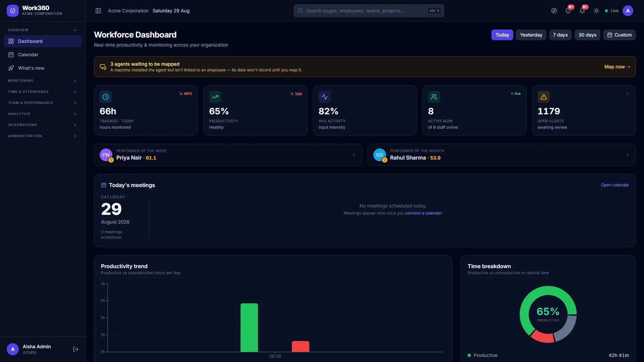The height and width of the screenshot is (362, 644).
Task: Expand the Monitoring section
Action: [x=43, y=81]
